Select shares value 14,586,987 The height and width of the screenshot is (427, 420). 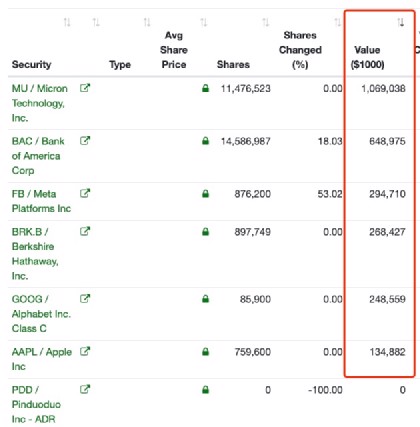coord(246,141)
